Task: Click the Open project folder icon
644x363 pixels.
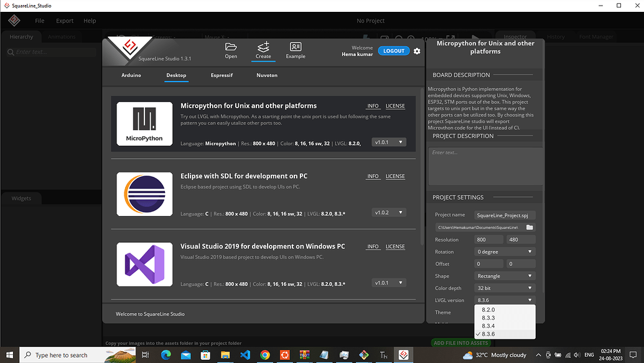Action: coord(231,50)
